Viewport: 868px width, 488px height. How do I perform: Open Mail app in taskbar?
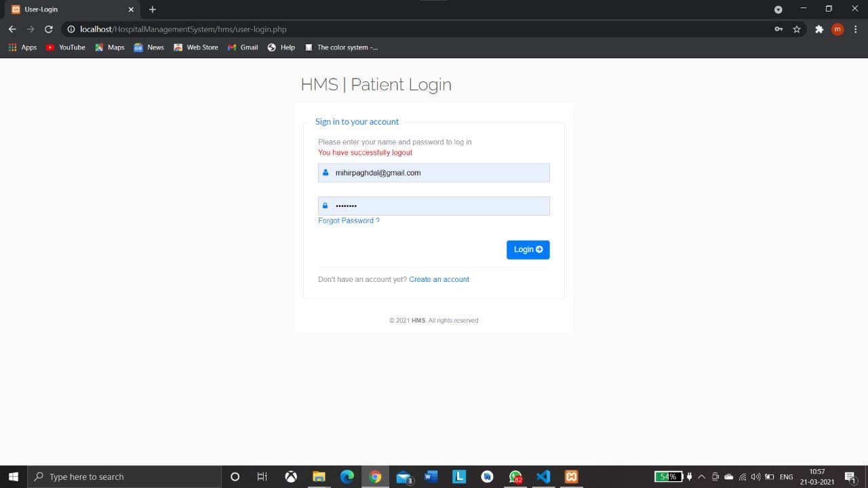click(404, 476)
